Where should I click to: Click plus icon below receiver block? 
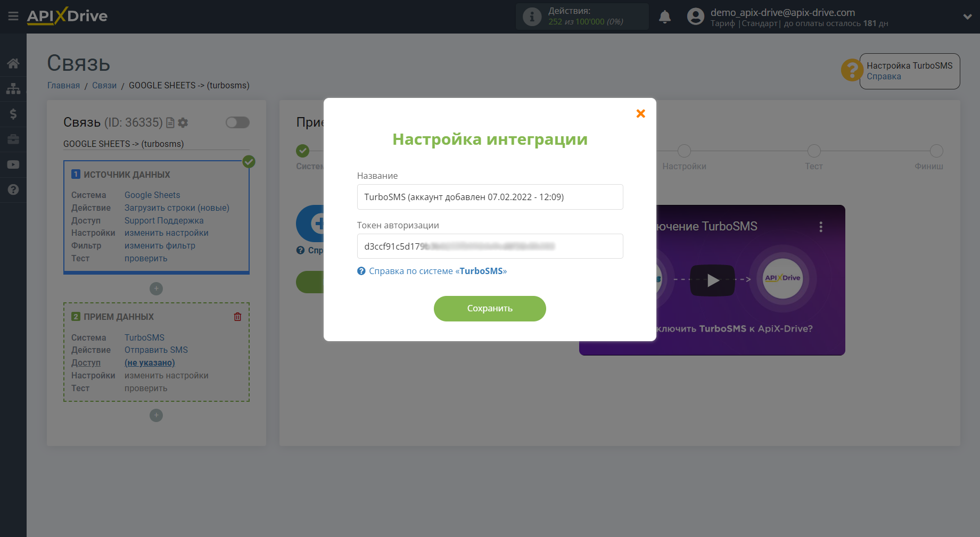click(156, 415)
